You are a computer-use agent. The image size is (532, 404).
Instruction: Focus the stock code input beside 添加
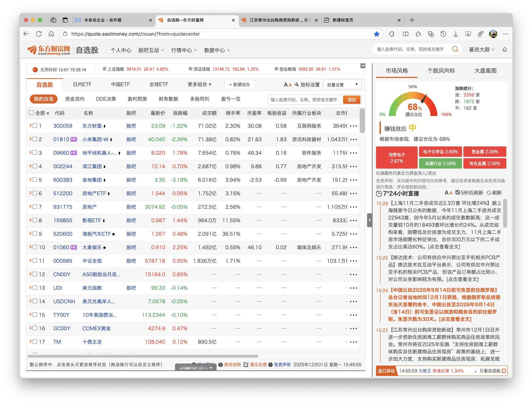point(305,100)
